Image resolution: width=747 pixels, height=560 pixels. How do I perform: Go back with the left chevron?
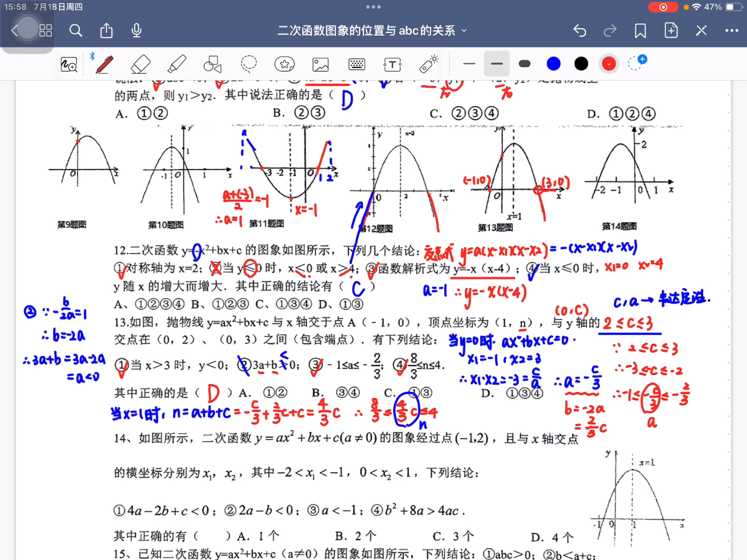point(15,31)
